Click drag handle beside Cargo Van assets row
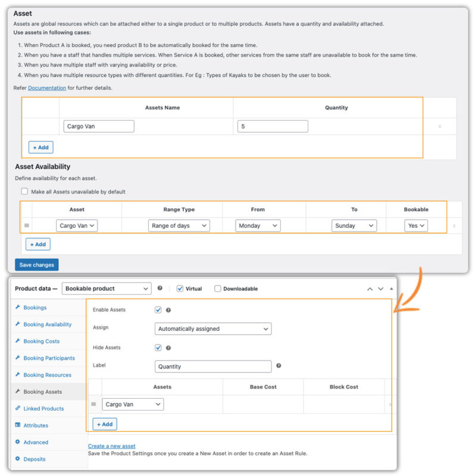This screenshot has width=475, height=476. 93,404
